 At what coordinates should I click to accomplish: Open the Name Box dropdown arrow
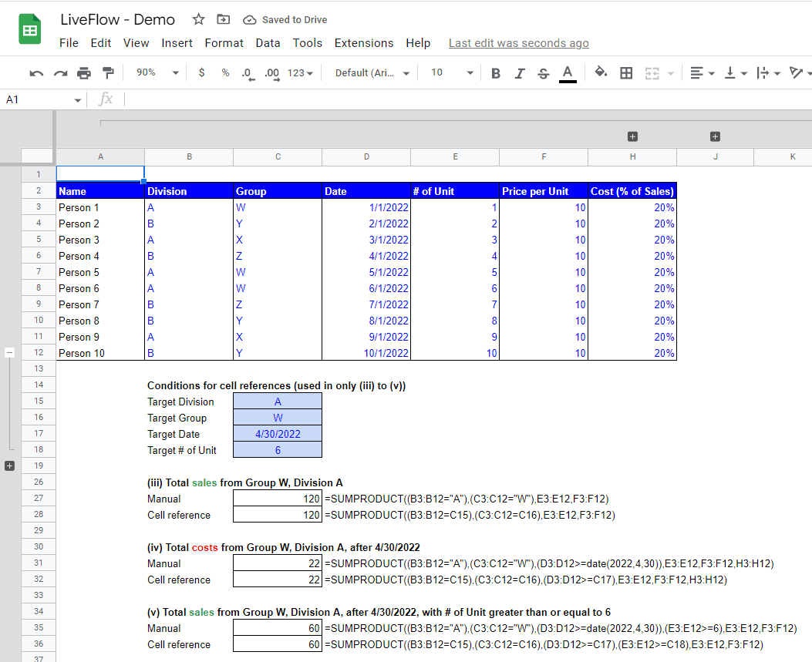point(78,100)
